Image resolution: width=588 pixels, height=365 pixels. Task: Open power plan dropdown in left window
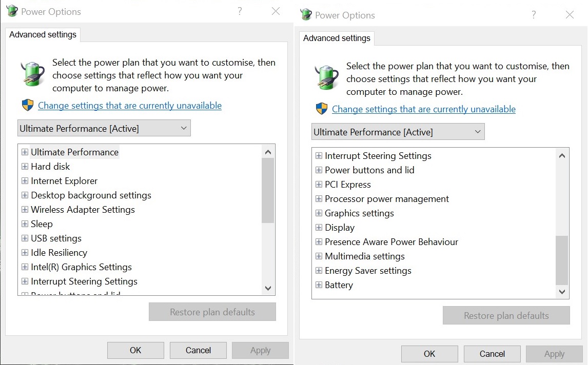click(x=104, y=128)
